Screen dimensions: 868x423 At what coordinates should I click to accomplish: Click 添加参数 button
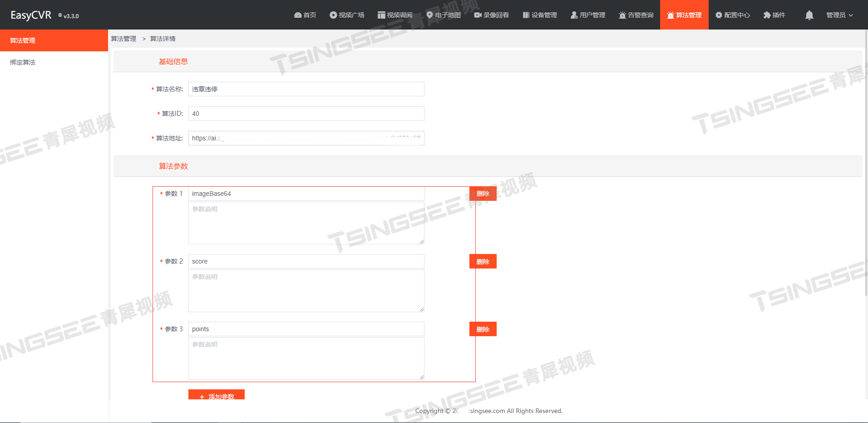pos(217,395)
